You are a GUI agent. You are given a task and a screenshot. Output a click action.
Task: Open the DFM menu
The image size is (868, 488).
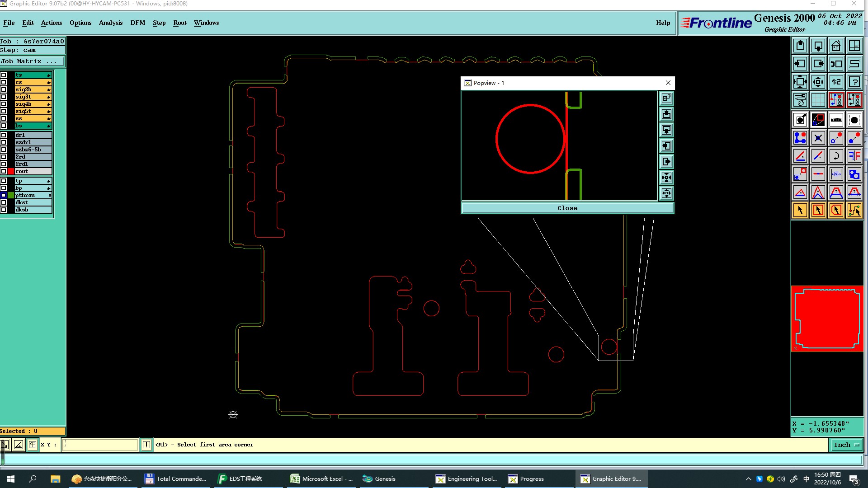(137, 23)
